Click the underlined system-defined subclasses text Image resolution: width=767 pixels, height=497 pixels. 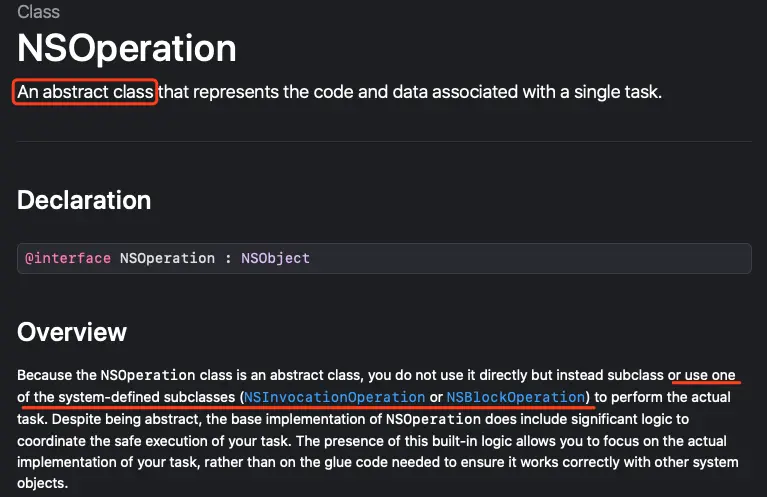pos(147,397)
